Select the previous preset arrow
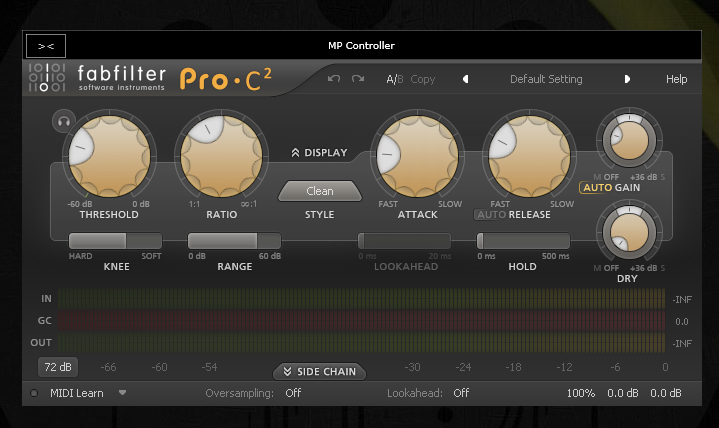Viewport: 719px width, 428px height. click(x=465, y=79)
